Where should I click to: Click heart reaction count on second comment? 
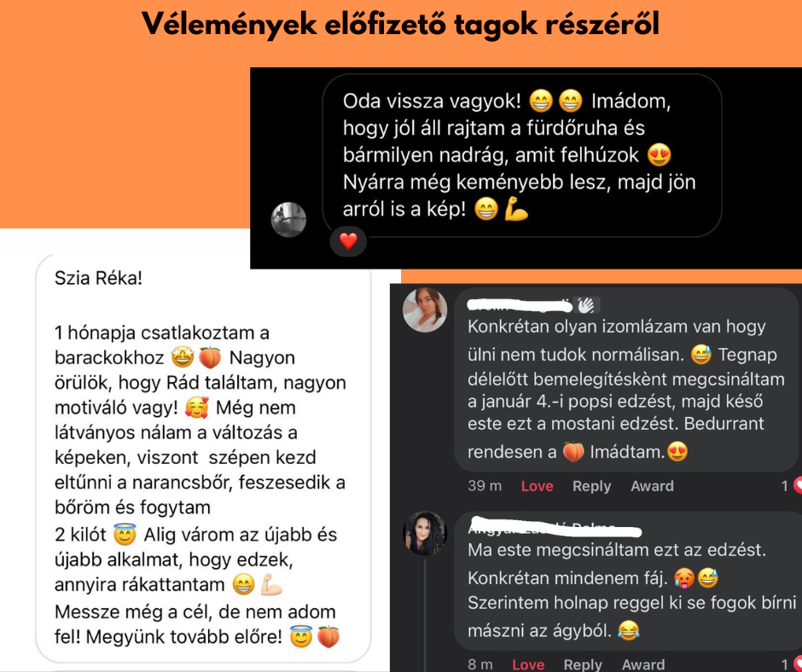[x=792, y=664]
